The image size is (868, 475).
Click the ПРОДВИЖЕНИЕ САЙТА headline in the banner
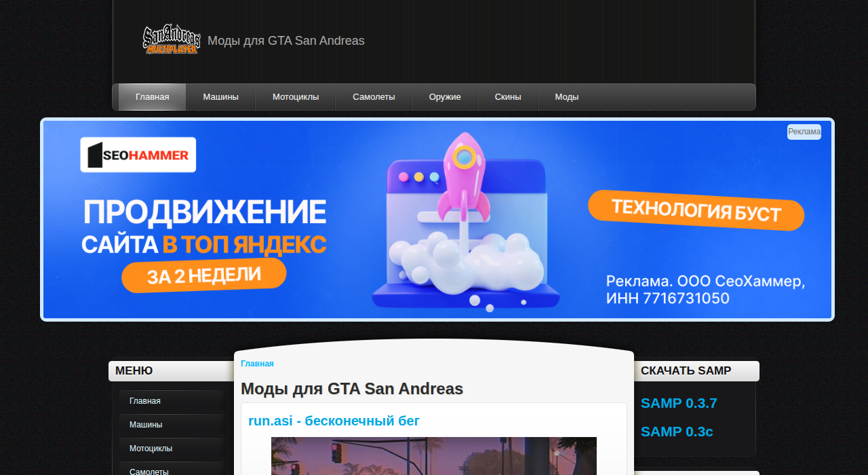click(204, 227)
